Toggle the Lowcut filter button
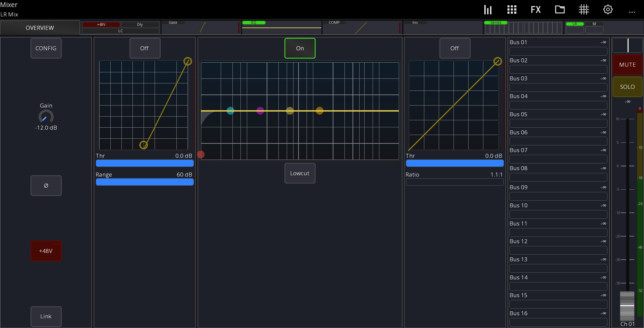The width and height of the screenshot is (644, 328). click(300, 173)
